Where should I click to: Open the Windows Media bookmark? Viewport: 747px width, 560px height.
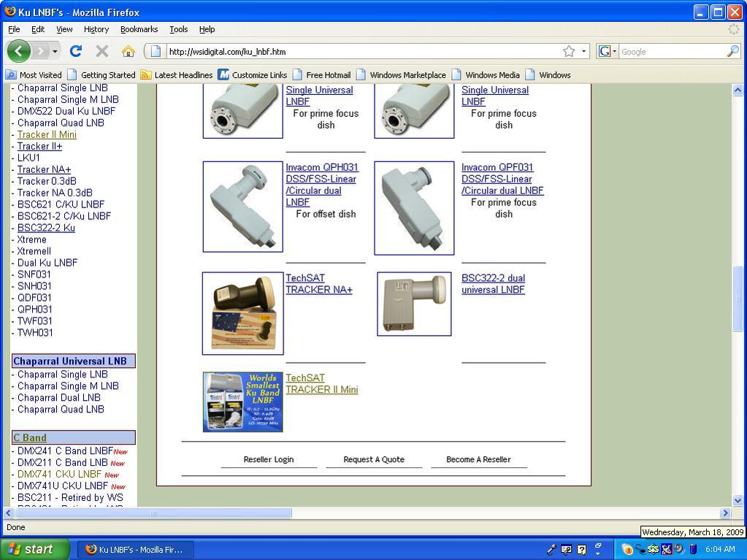486,74
